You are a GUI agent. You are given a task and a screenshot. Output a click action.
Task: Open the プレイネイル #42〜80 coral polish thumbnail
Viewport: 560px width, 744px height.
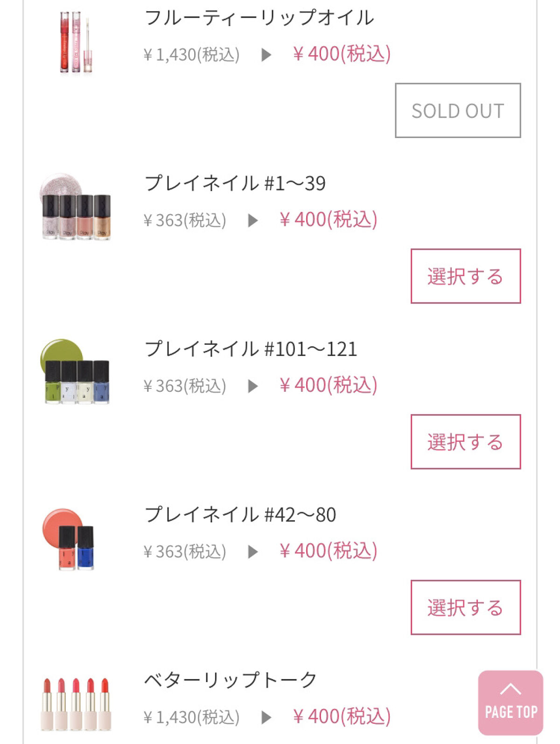coord(70,539)
